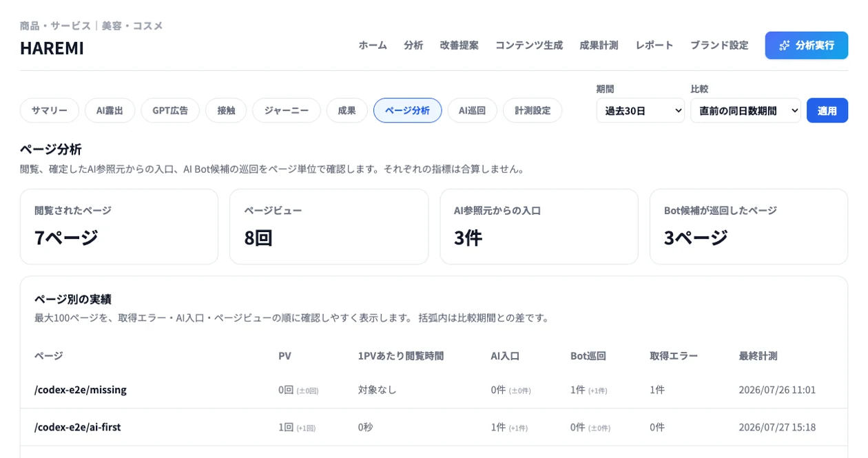Click the PV column header
Screen dimensions: 868x458
click(x=285, y=355)
